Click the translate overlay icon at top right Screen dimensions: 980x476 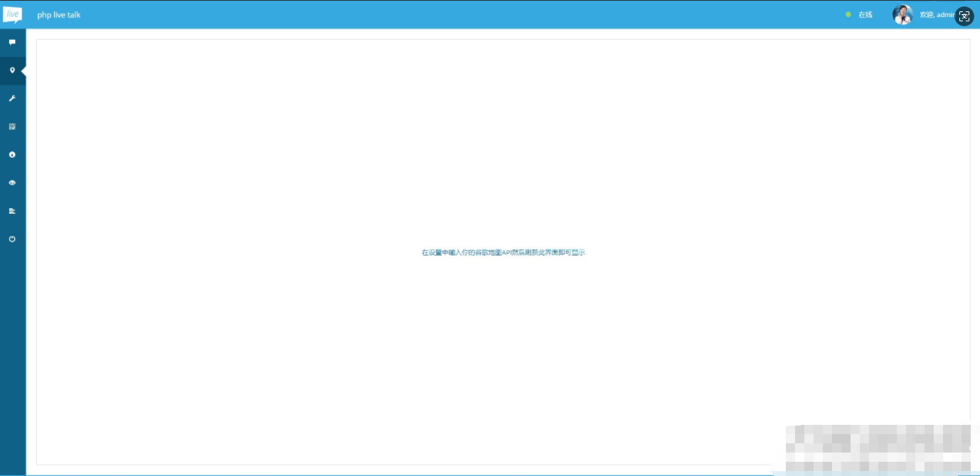coord(964,16)
